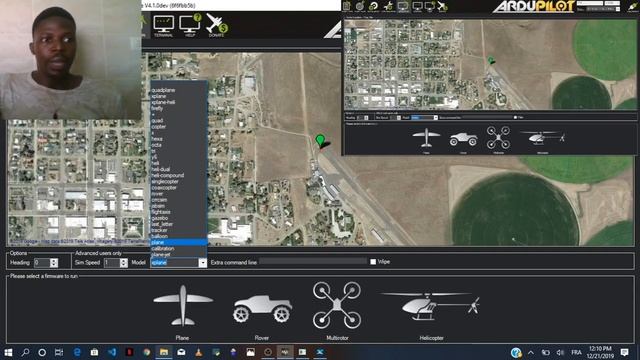
Task: Choose singlecopter from model list
Action: [165, 182]
